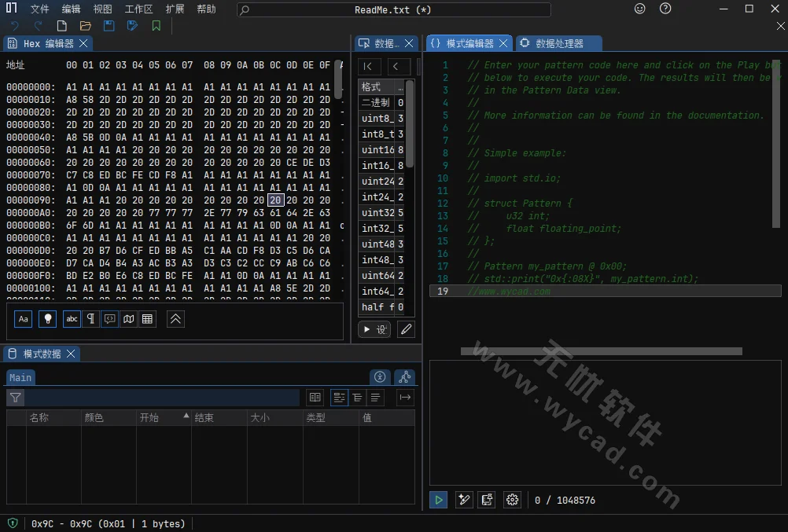
Task: Open the help icon in the pattern data panel
Action: click(380, 377)
